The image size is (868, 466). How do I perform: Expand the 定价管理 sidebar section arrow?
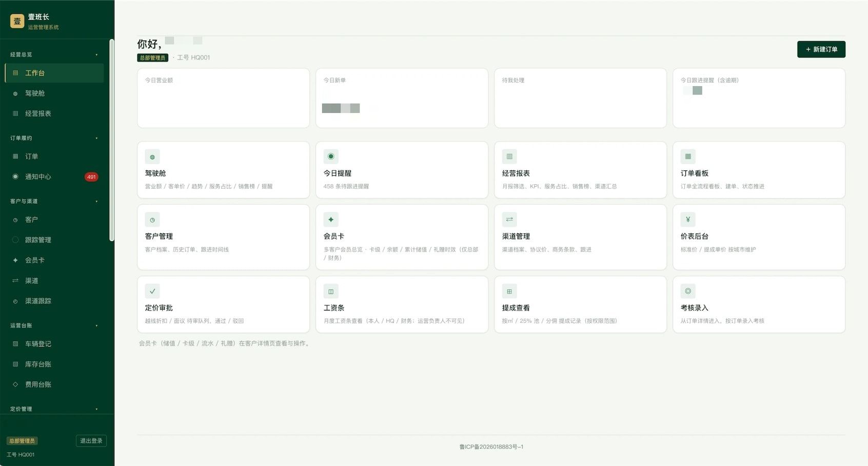(96, 409)
